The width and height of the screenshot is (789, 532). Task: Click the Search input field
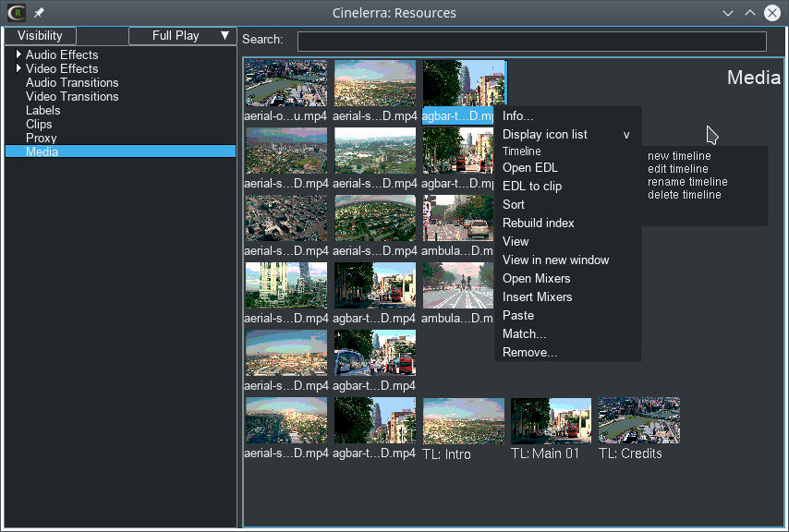click(531, 42)
